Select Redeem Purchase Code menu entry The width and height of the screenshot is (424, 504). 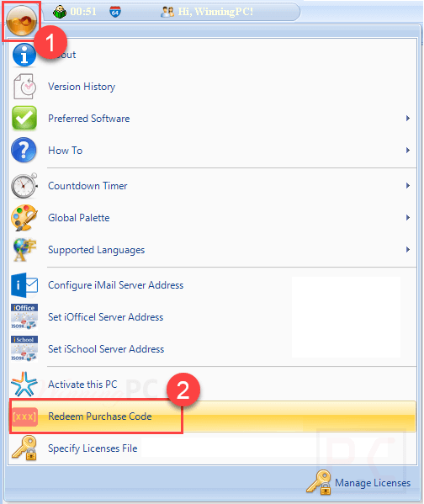213,416
